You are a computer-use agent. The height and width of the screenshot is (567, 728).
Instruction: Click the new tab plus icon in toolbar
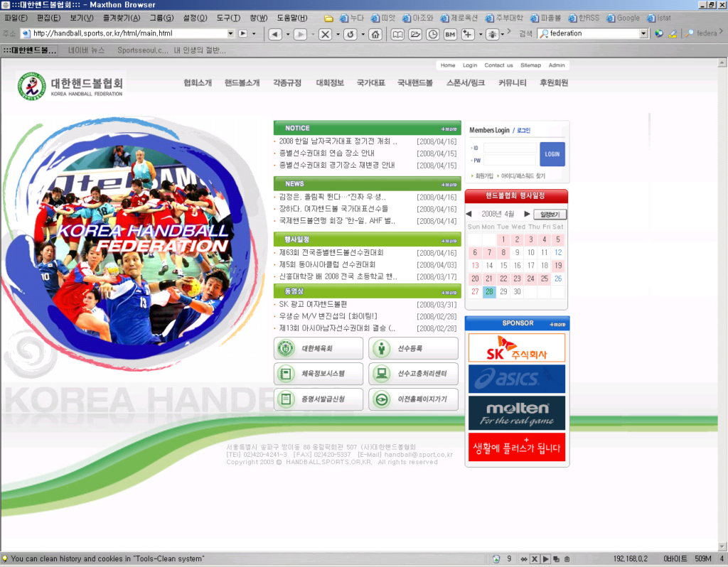[468, 34]
